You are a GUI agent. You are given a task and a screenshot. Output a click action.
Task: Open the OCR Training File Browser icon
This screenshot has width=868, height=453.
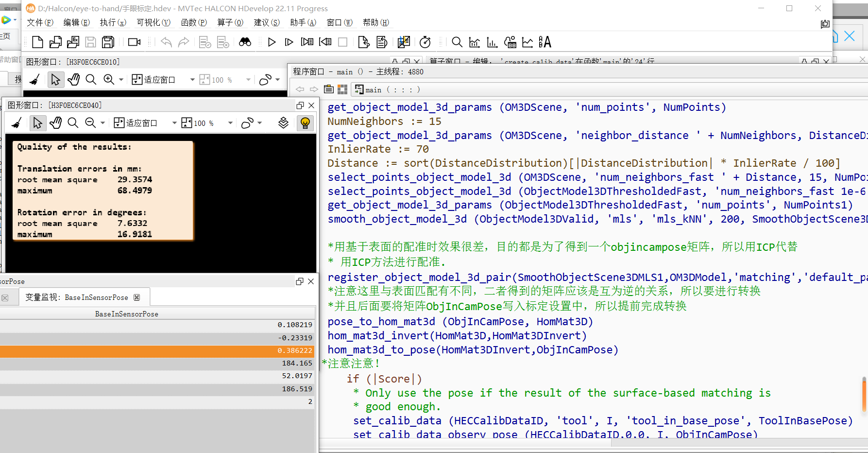[x=545, y=42]
